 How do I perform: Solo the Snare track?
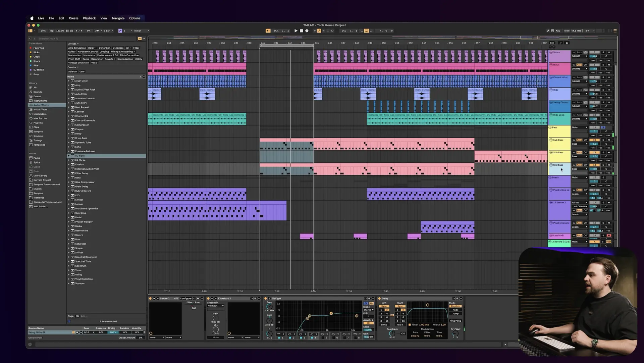[x=603, y=52]
